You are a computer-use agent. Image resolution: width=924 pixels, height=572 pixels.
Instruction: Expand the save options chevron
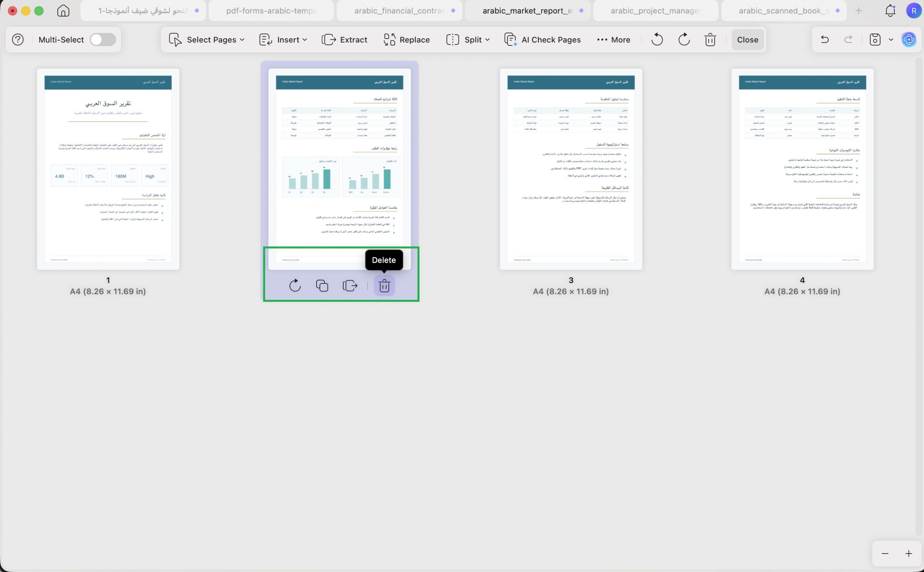coord(891,39)
